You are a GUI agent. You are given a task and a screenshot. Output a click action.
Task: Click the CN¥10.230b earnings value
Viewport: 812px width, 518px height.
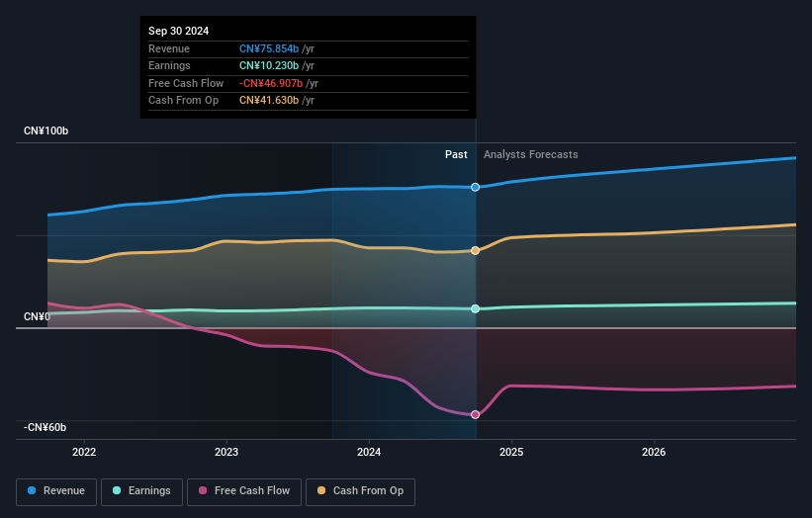click(269, 65)
